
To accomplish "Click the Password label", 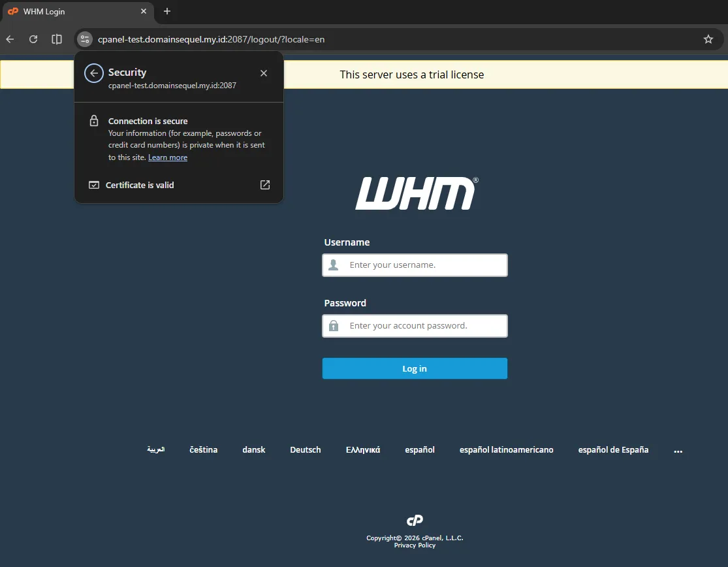I will (x=345, y=303).
